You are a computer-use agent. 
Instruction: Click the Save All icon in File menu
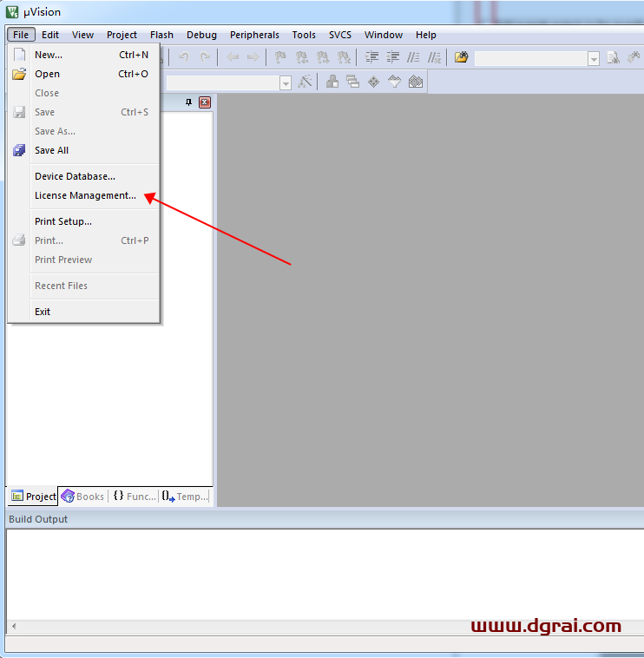[19, 150]
